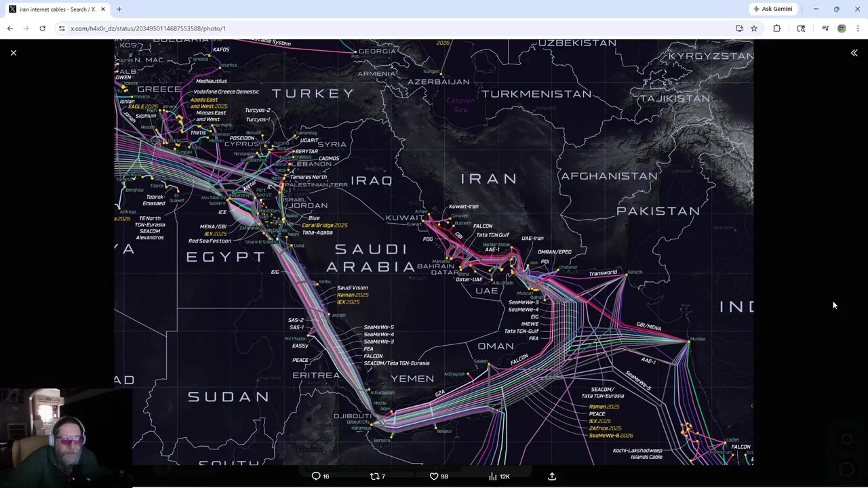Click the 'UAE-Iran' cable label
The height and width of the screenshot is (488, 868).
coord(532,239)
